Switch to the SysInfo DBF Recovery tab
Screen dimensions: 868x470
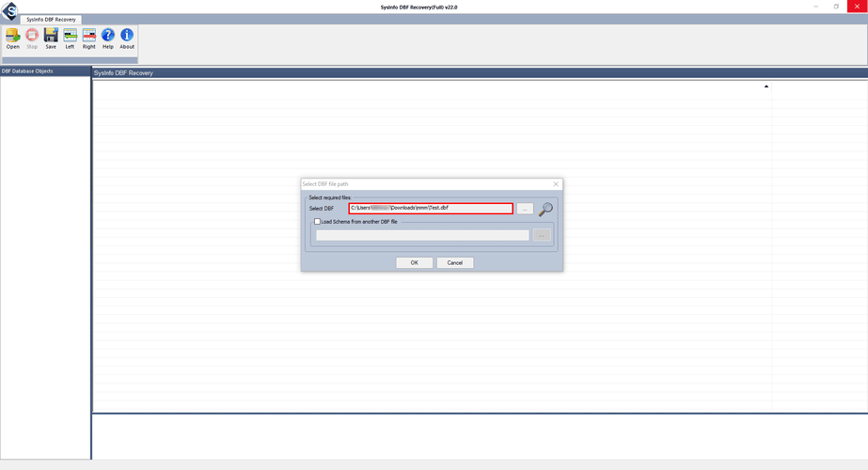click(51, 20)
